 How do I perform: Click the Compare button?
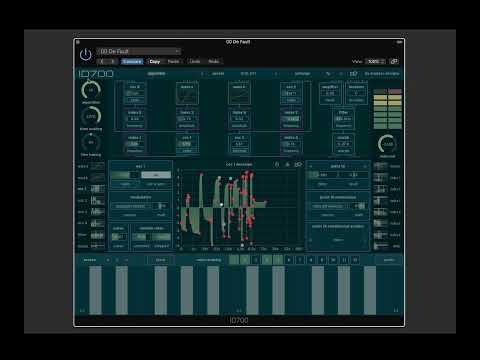132,62
